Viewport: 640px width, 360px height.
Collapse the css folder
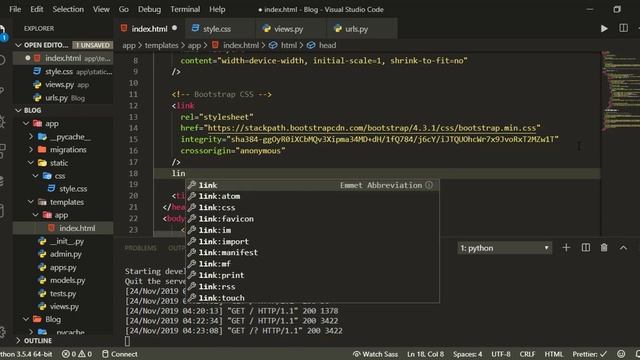[x=36, y=176]
